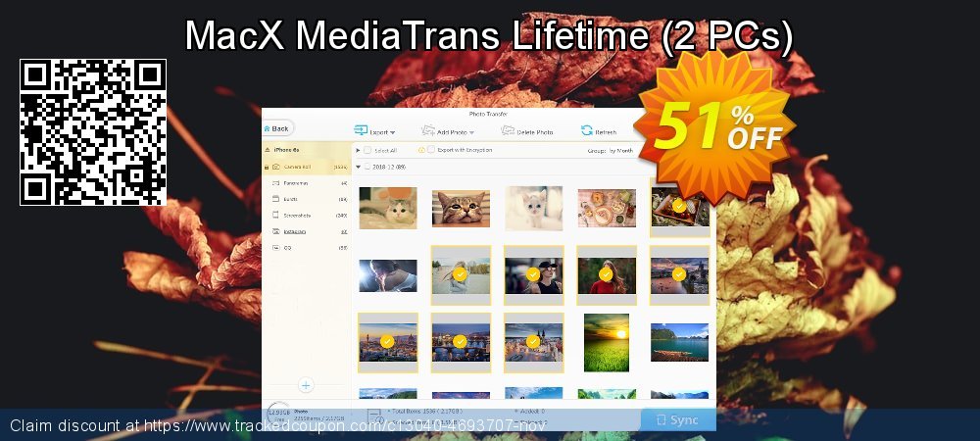
Task: Open the Bursts album
Action: [x=306, y=199]
